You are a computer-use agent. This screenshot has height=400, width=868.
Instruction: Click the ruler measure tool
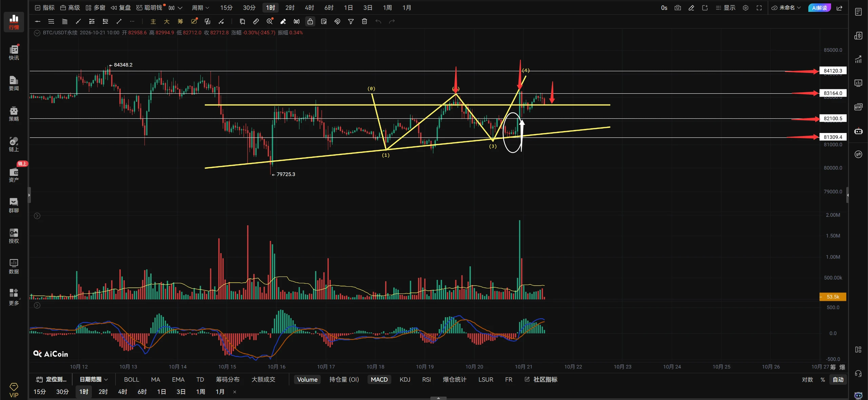pyautogui.click(x=256, y=21)
